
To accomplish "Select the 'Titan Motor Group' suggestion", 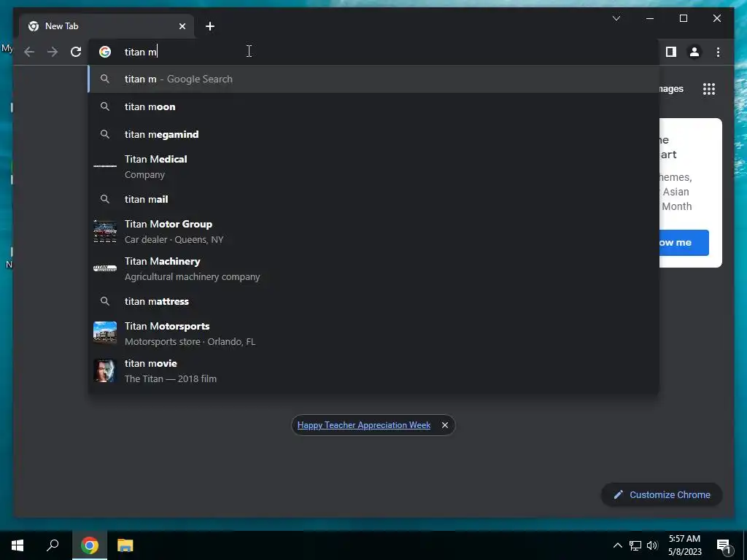I will click(373, 231).
